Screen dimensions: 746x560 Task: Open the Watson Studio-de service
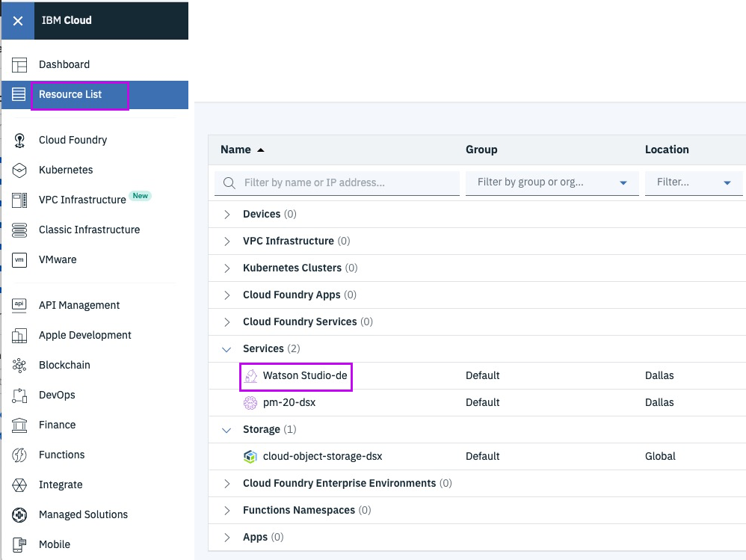pyautogui.click(x=305, y=375)
